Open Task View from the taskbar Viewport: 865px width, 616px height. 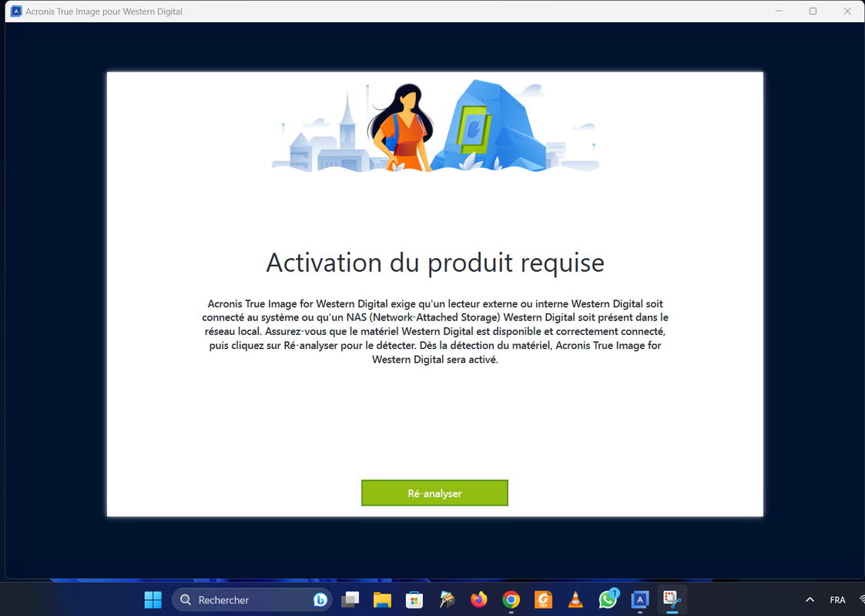[x=350, y=600]
